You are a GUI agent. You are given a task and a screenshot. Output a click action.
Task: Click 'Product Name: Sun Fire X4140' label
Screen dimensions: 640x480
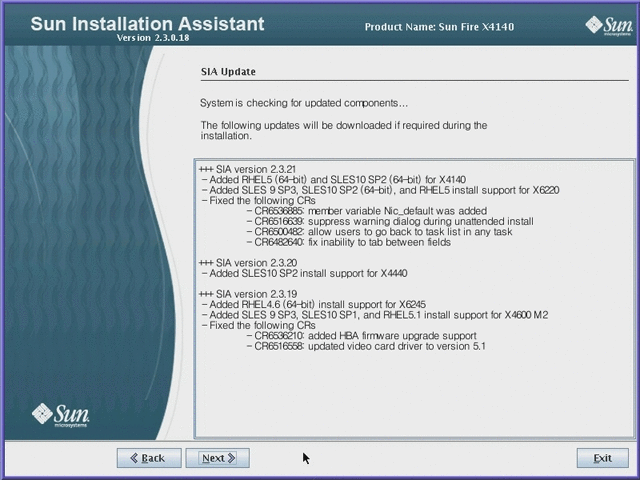(439, 27)
